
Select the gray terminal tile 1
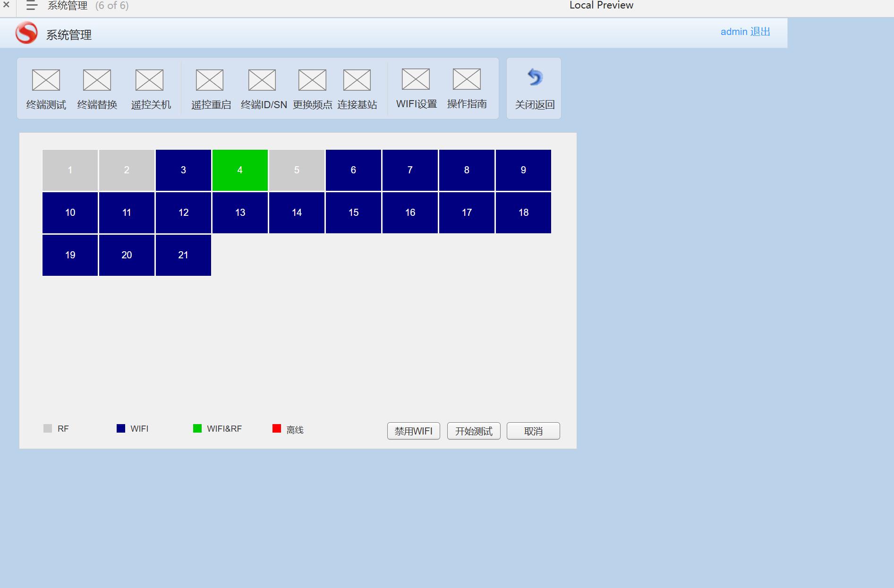tap(70, 170)
